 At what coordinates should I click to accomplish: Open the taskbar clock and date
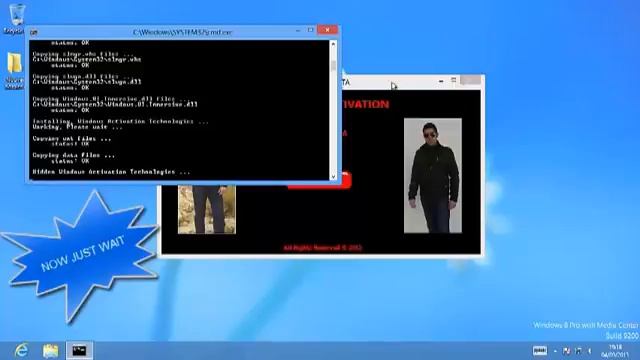coord(616,351)
